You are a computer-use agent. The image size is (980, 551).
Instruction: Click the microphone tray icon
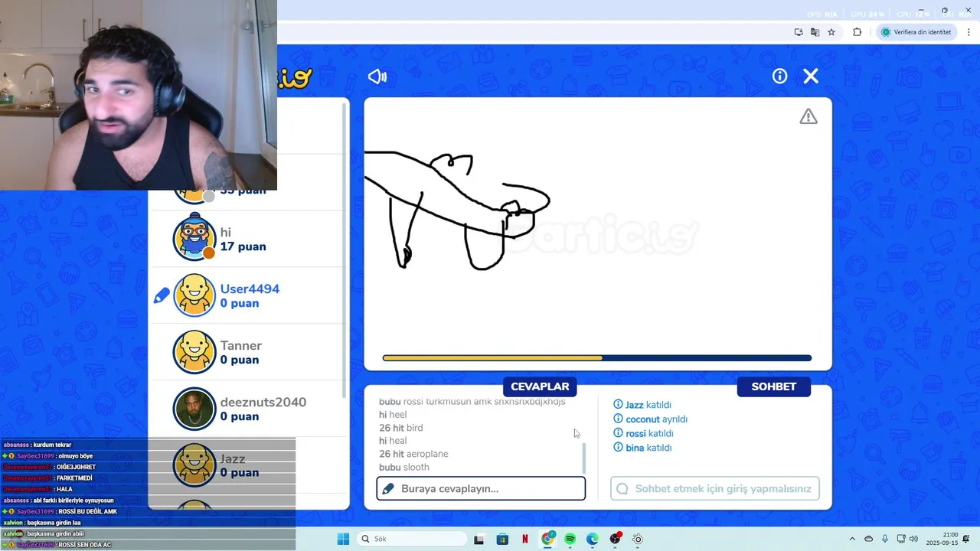click(x=885, y=539)
